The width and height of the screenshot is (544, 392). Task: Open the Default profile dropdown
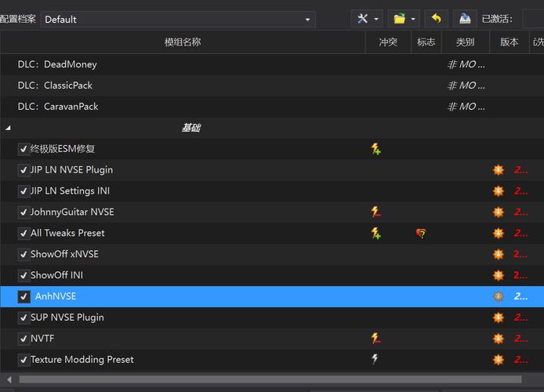(178, 20)
